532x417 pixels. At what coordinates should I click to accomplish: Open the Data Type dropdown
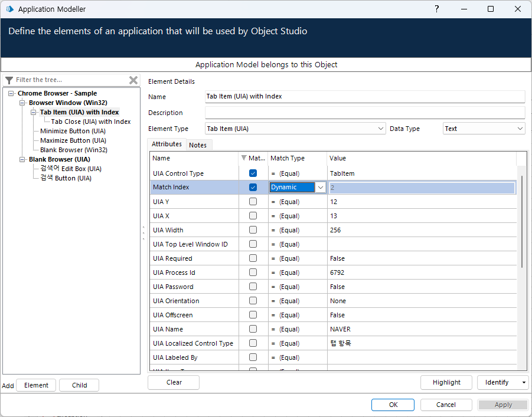click(520, 129)
